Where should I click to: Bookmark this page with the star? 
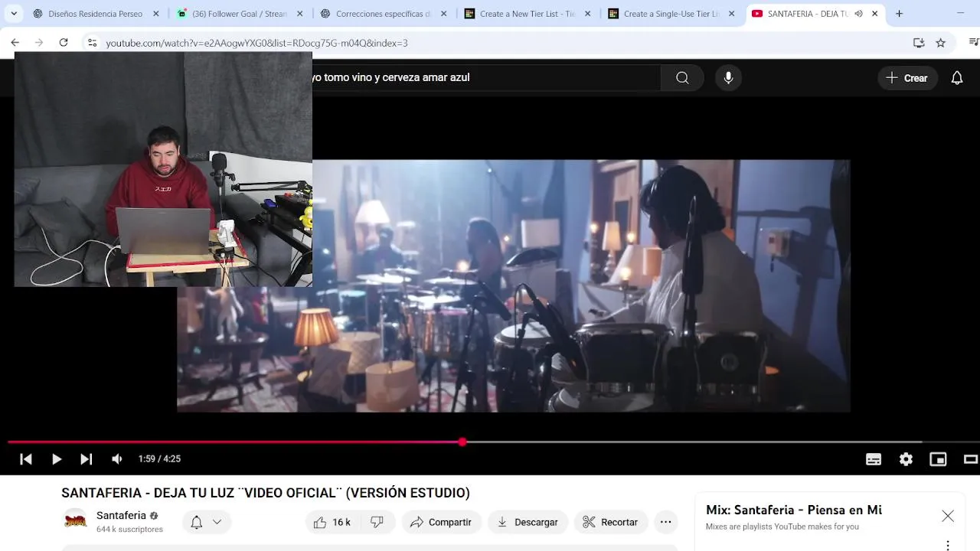click(x=941, y=43)
